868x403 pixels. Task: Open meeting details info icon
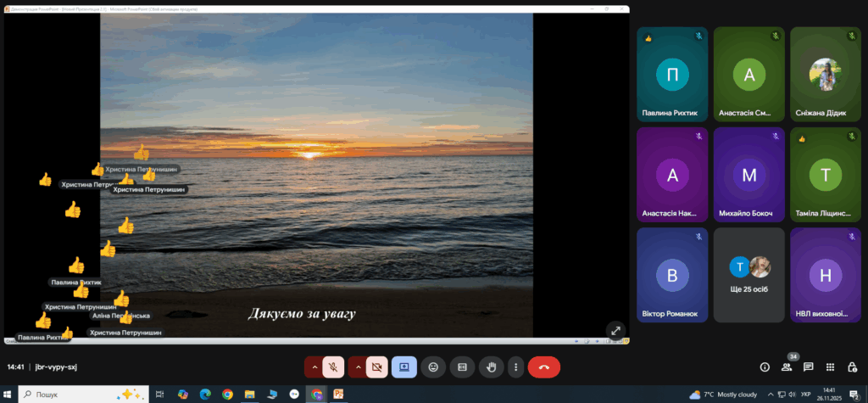765,367
